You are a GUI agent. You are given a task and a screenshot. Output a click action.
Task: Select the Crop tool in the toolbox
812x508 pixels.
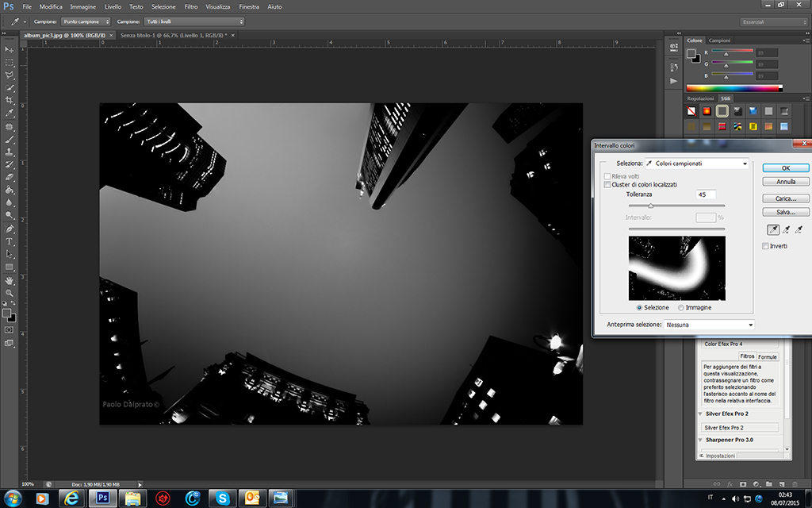[x=10, y=100]
